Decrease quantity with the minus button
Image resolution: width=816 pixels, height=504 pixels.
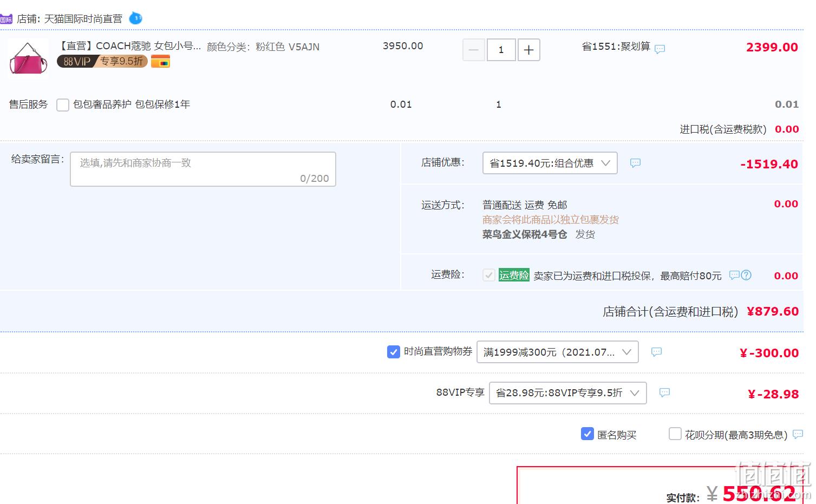473,50
